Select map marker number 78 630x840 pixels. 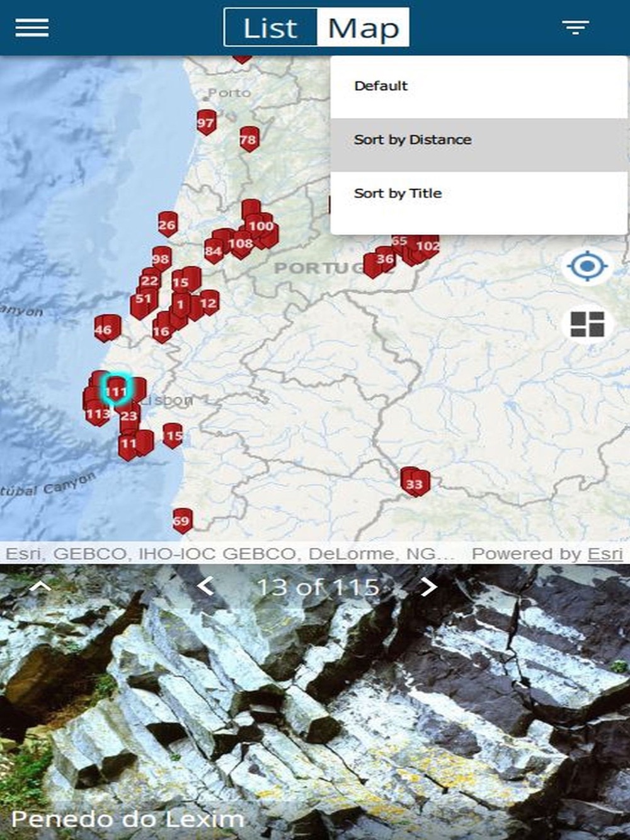coord(249,139)
